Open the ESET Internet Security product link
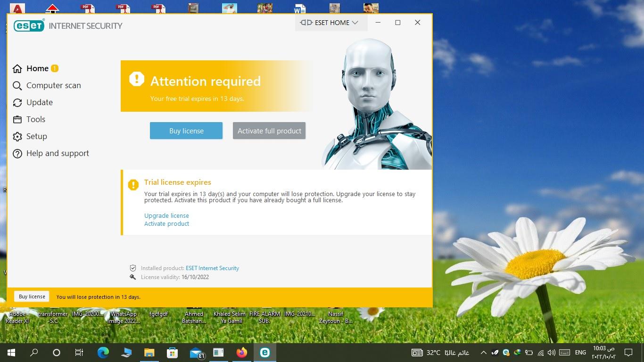This screenshot has width=644, height=362. coord(212,268)
